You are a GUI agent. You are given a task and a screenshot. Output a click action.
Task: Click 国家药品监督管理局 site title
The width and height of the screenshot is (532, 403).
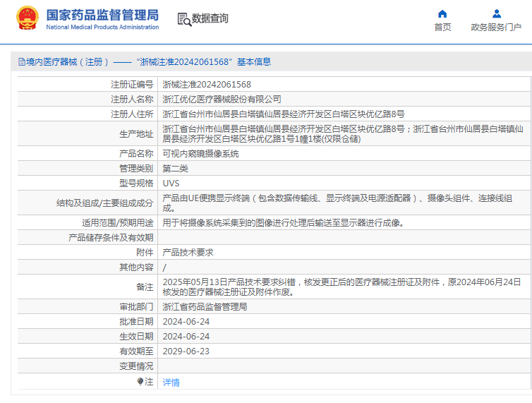[102, 15]
